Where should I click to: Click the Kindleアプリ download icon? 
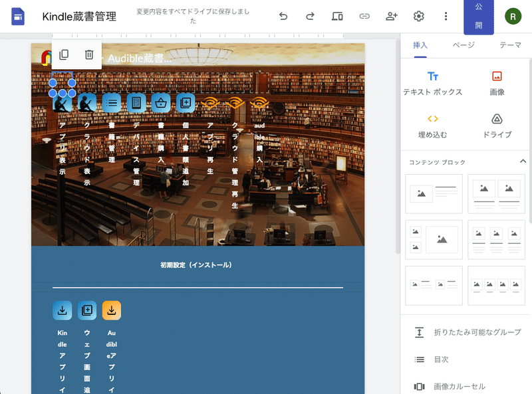point(63,310)
